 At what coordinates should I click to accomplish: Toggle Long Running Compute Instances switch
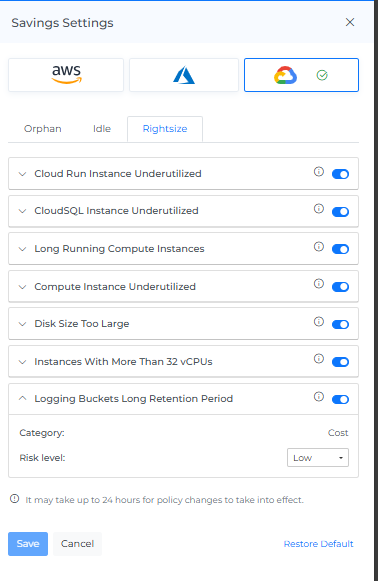point(340,249)
